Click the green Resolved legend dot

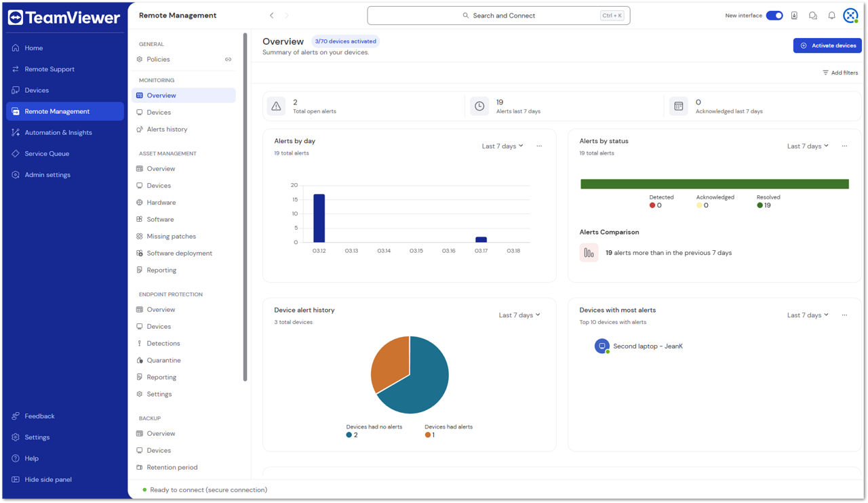pyautogui.click(x=759, y=205)
